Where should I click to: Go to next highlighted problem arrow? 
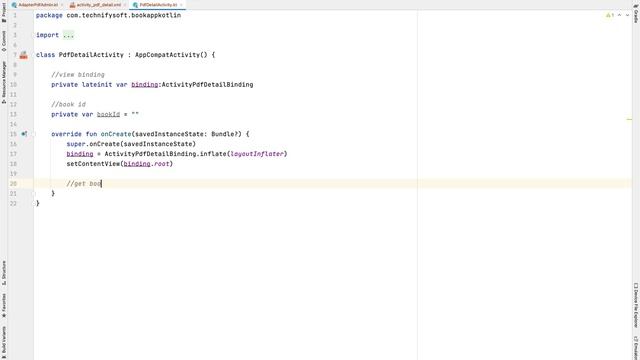point(627,15)
